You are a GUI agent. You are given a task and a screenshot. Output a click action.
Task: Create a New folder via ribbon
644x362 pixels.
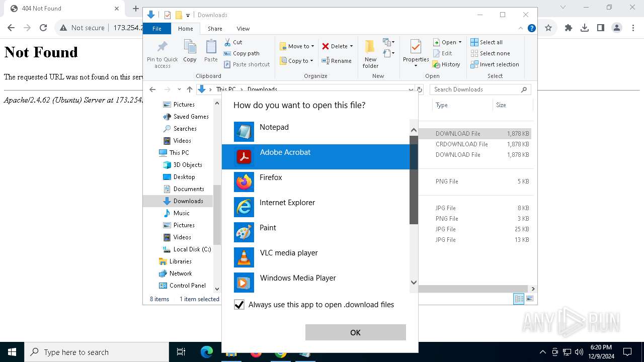pos(370,54)
